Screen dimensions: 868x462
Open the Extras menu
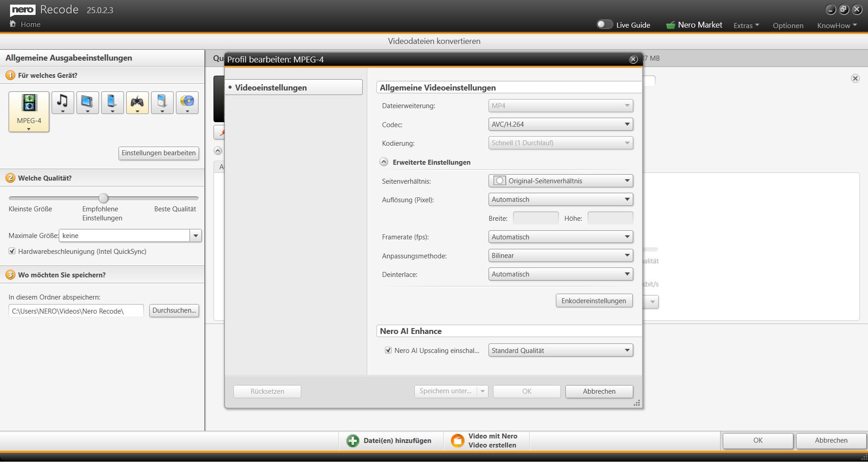pyautogui.click(x=746, y=25)
